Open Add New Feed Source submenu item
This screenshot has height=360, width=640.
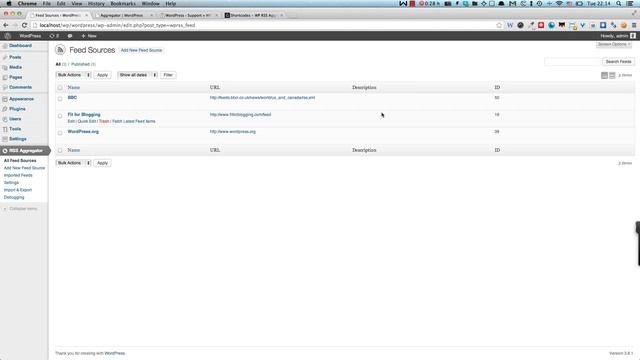[24, 168]
